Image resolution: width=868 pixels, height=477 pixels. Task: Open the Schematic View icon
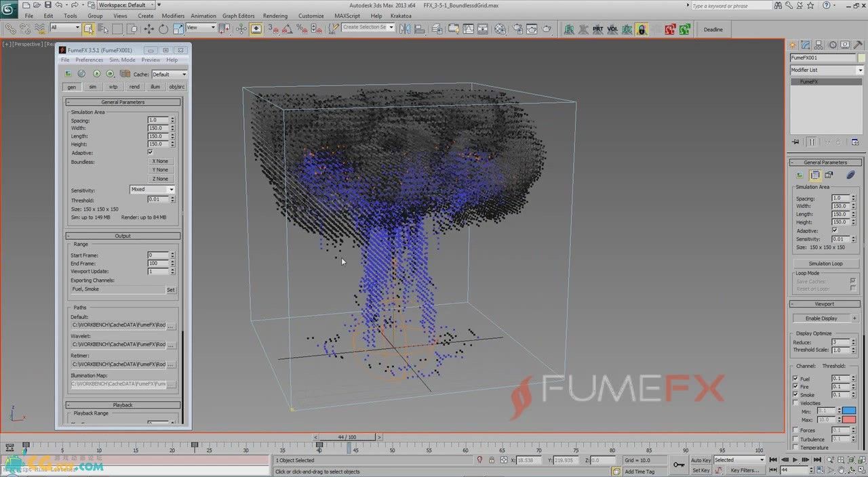click(482, 29)
